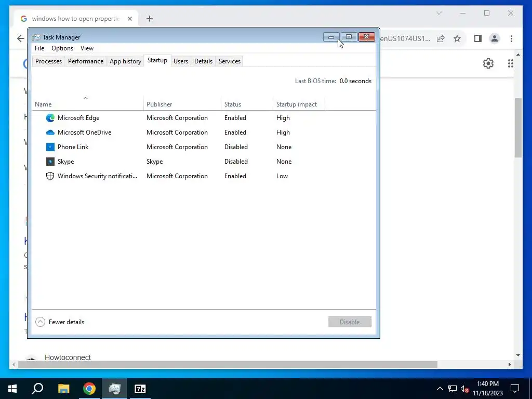Viewport: 532px width, 399px height.
Task: Open Chrome tab search chevron
Action: click(439, 13)
